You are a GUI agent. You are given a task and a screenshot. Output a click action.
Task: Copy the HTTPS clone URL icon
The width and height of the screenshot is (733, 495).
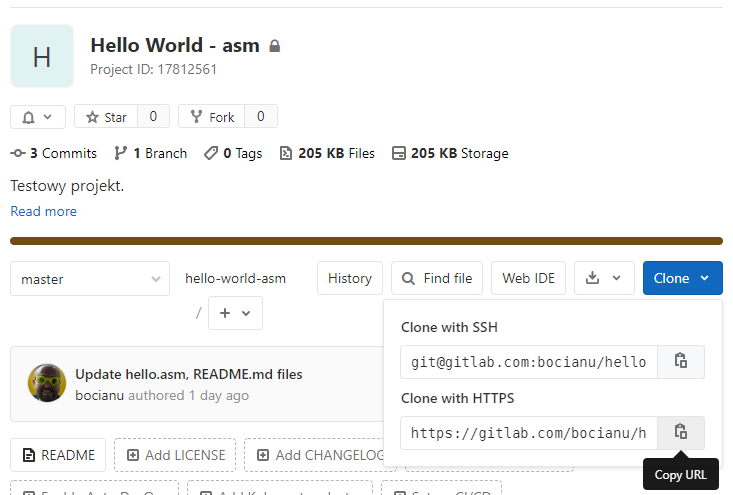click(x=681, y=433)
